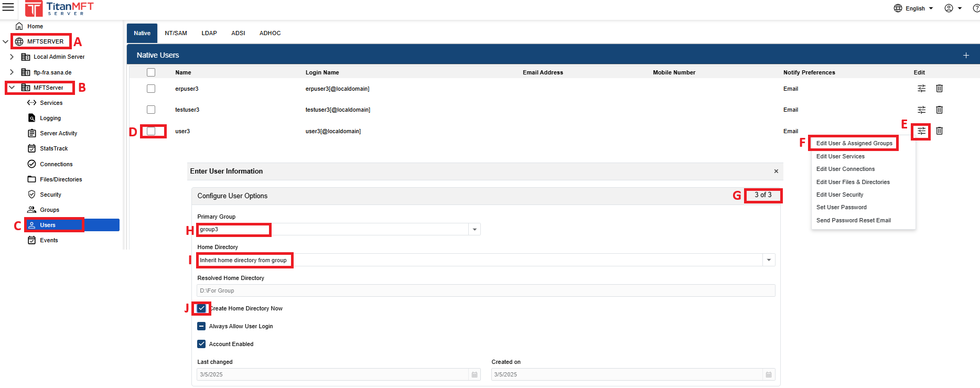Open edit options icon for erpuser3
This screenshot has width=980, height=388.
point(921,89)
